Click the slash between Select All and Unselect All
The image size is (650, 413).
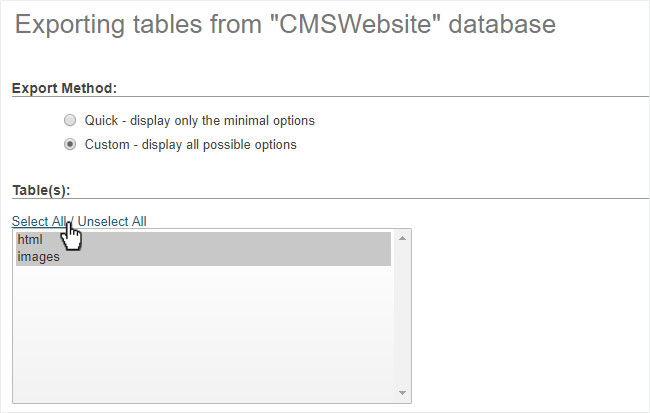[72, 221]
